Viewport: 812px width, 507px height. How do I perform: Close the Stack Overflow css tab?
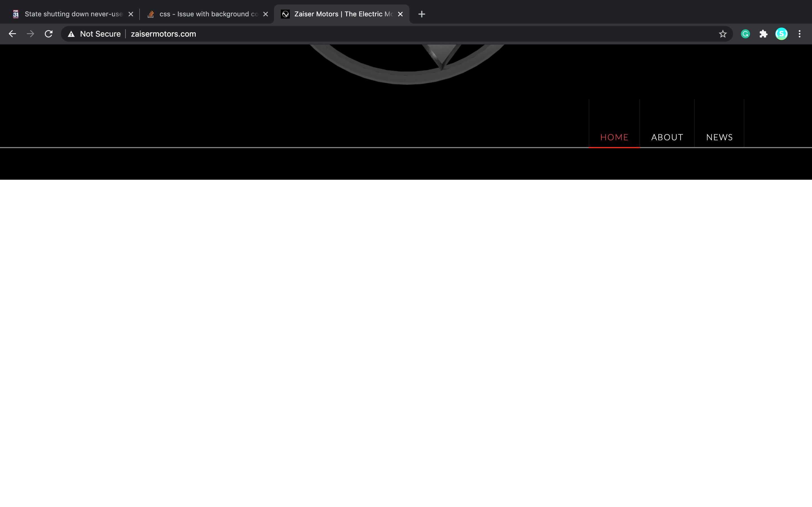265,14
